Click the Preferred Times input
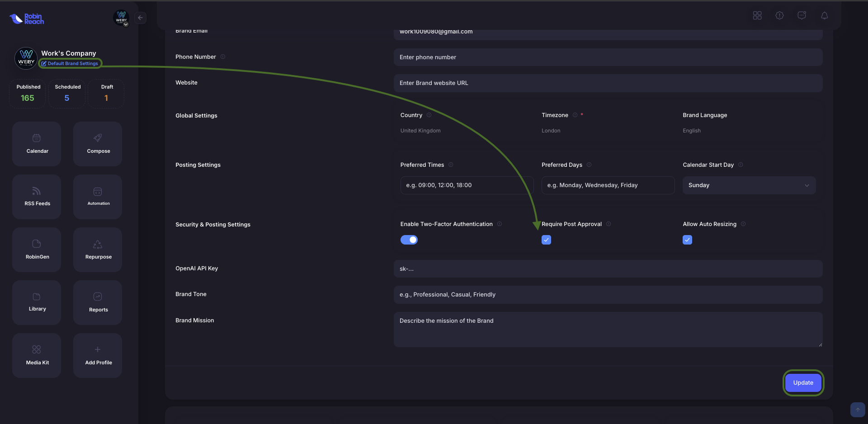This screenshot has width=868, height=424. (467, 185)
